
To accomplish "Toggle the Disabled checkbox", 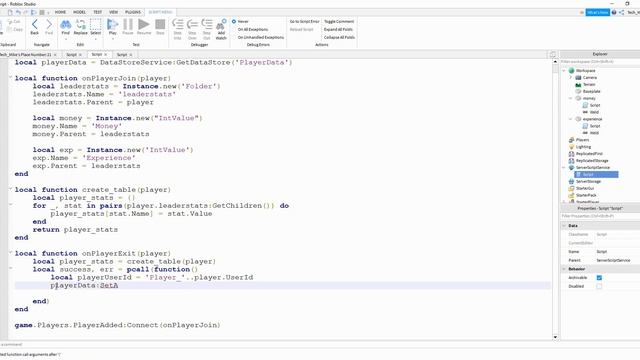I will [x=599, y=286].
